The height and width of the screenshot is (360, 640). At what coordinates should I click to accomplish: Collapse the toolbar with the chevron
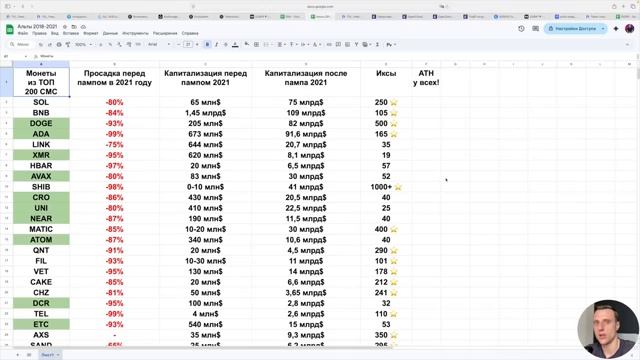[x=627, y=44]
